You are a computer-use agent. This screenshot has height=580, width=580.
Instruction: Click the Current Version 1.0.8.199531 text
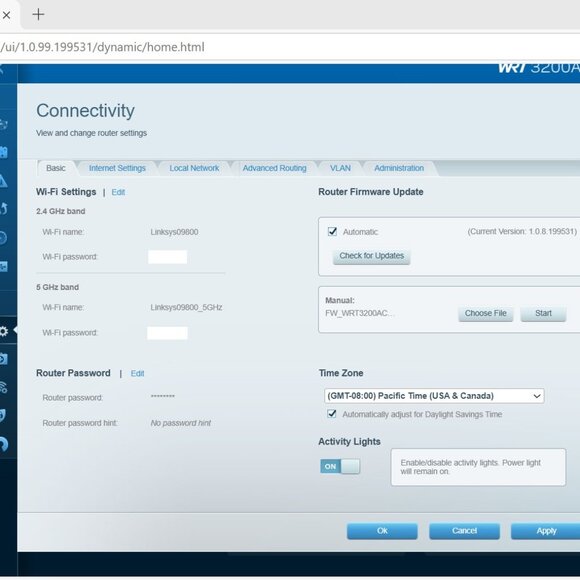522,232
